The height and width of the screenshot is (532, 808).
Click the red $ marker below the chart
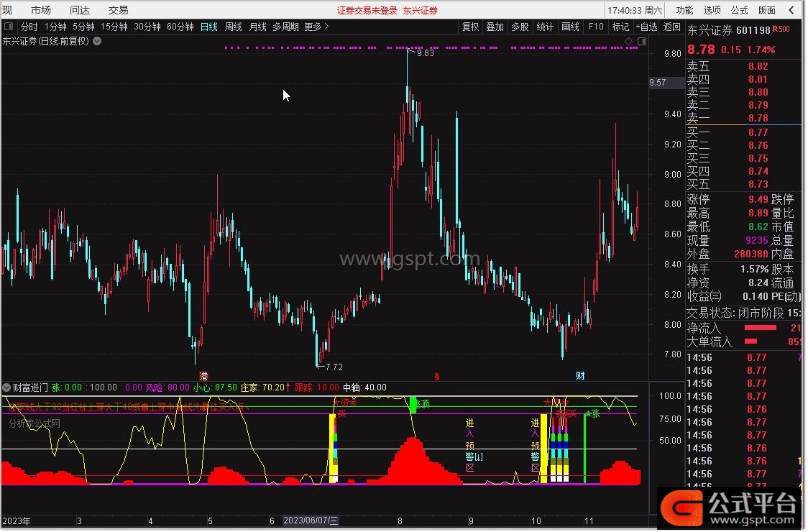click(x=437, y=377)
